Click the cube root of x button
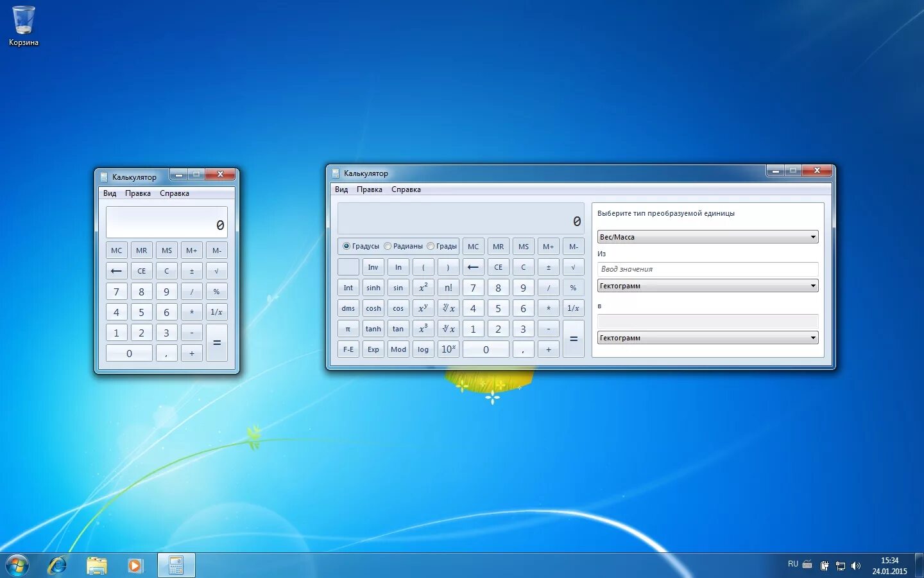The image size is (924, 578). click(448, 329)
